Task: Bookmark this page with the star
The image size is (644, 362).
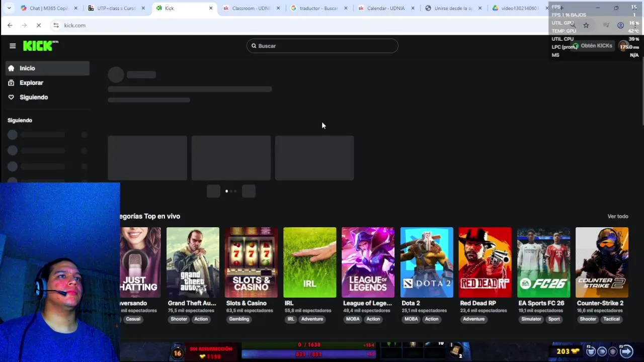Action: pos(586,25)
